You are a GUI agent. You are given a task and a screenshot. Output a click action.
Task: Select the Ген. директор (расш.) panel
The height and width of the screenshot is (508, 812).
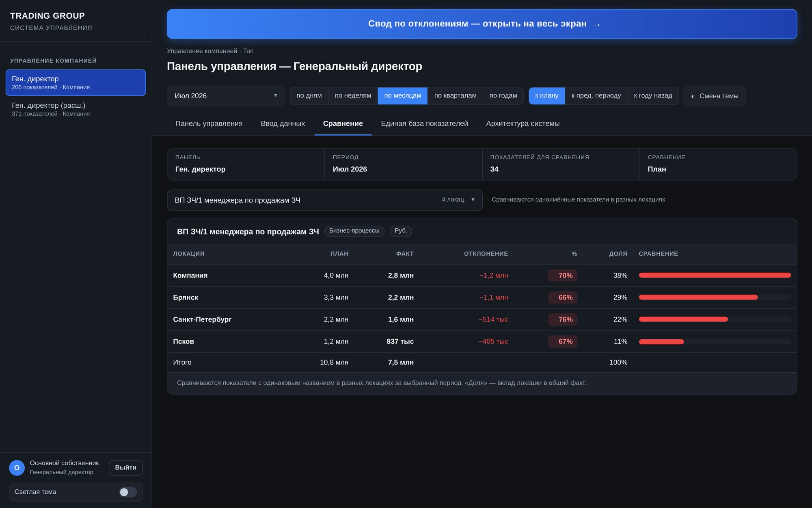[x=76, y=109]
